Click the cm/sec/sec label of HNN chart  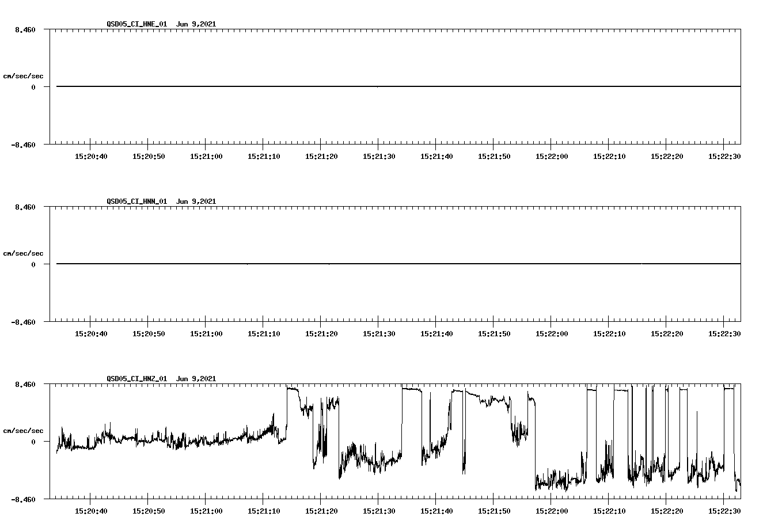pyautogui.click(x=23, y=253)
